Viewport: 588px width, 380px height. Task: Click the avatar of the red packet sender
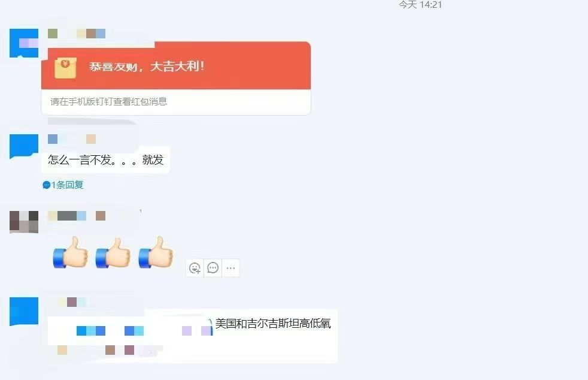pyautogui.click(x=24, y=43)
